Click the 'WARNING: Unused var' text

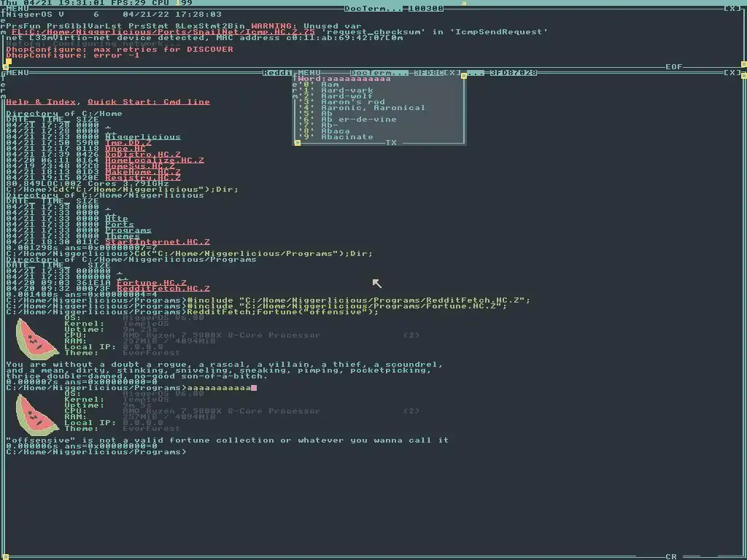tap(306, 26)
